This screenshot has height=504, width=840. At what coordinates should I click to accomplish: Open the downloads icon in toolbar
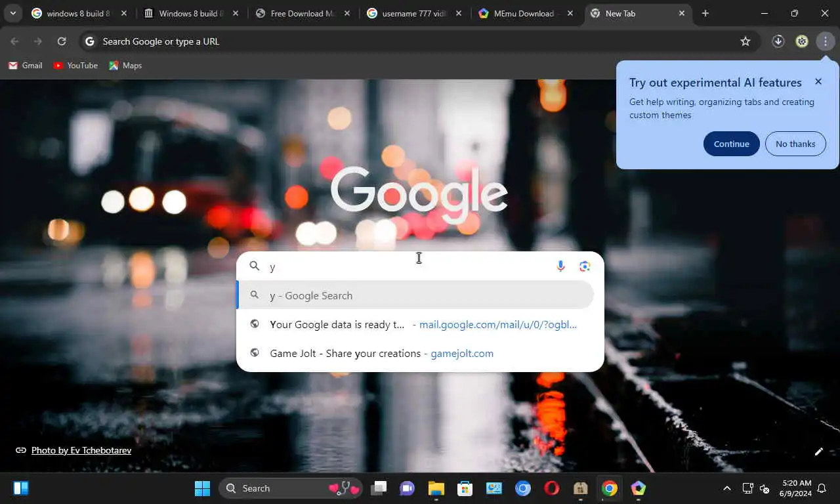(778, 41)
